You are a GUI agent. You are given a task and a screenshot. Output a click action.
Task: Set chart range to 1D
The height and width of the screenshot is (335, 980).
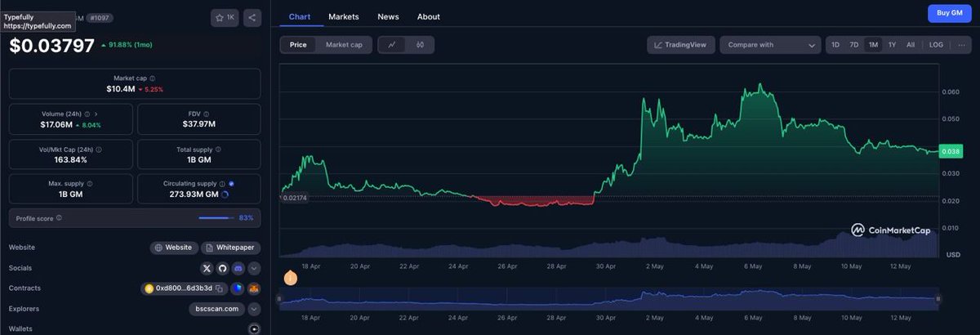click(835, 45)
